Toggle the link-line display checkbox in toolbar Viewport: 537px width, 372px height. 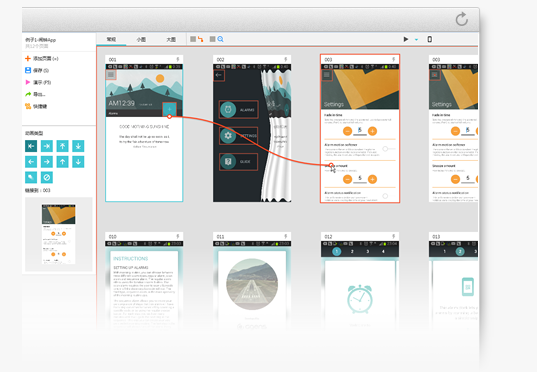coord(193,39)
